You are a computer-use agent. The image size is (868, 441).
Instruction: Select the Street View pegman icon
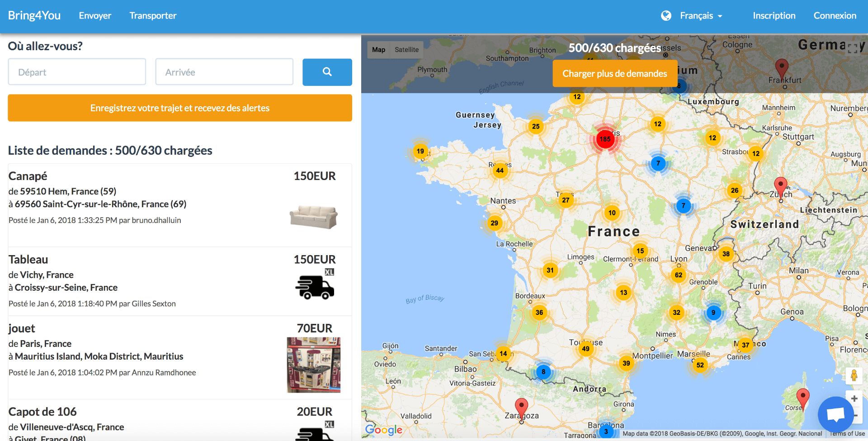[854, 375]
